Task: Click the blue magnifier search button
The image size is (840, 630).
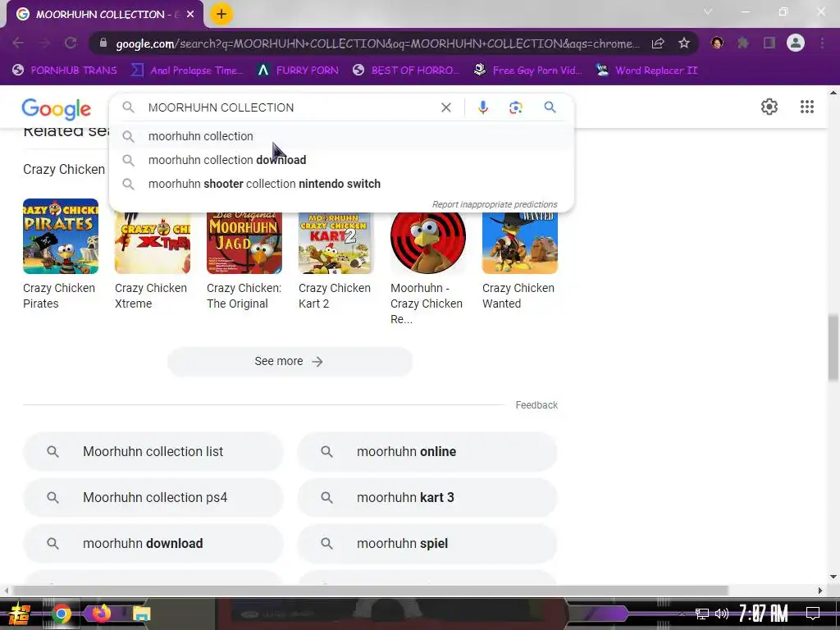Action: pyautogui.click(x=550, y=107)
